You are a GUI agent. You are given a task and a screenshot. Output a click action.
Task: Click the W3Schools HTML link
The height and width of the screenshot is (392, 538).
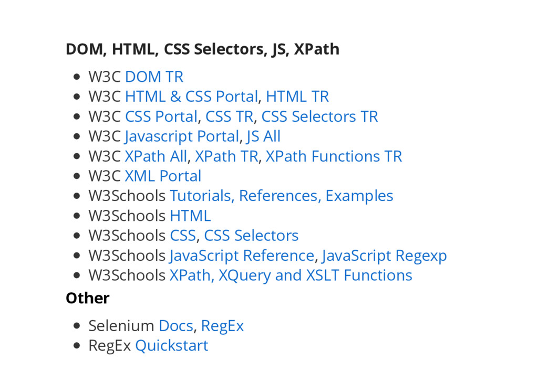pyautogui.click(x=190, y=216)
